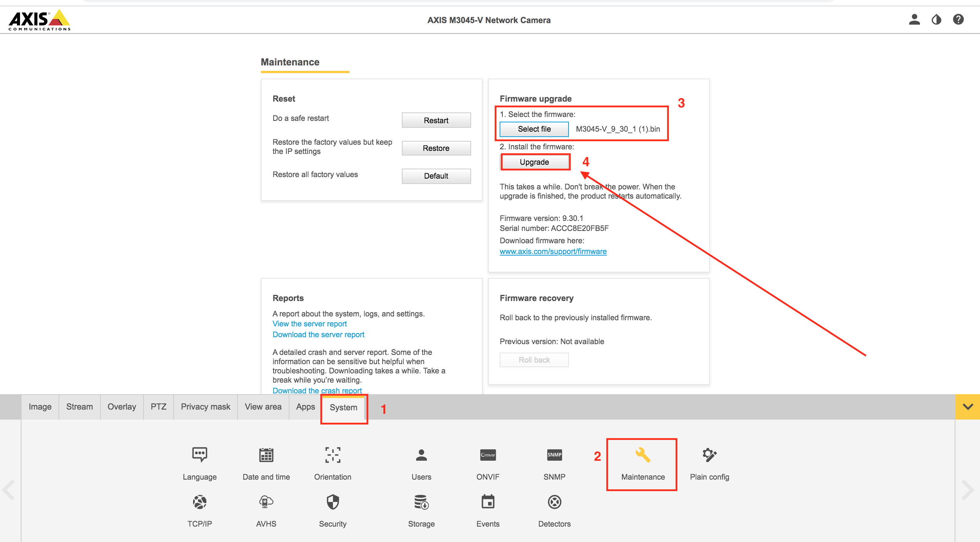Switch to the Image tab
This screenshot has height=542, width=980.
40,407
